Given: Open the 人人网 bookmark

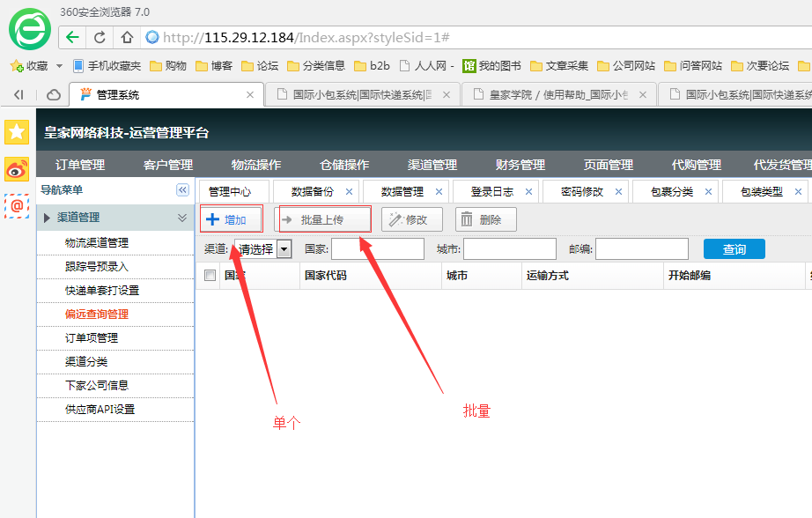Looking at the screenshot, I should point(427,66).
